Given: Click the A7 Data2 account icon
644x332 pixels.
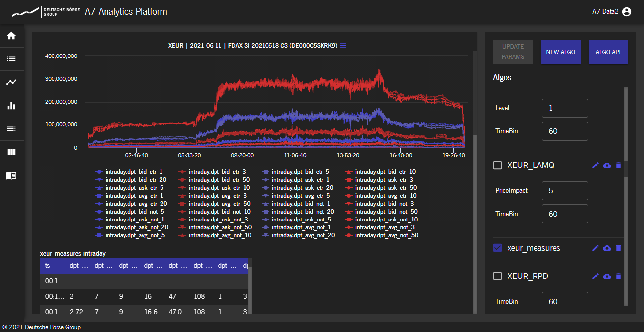Looking at the screenshot, I should tap(627, 12).
